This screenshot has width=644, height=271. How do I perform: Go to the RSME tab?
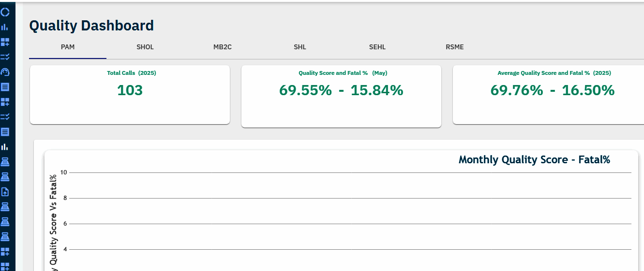(x=455, y=47)
